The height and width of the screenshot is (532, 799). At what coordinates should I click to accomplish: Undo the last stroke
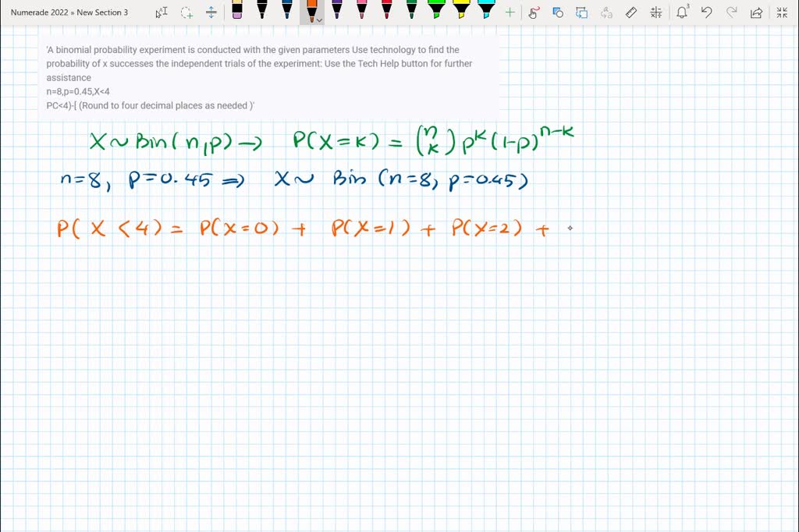point(706,12)
